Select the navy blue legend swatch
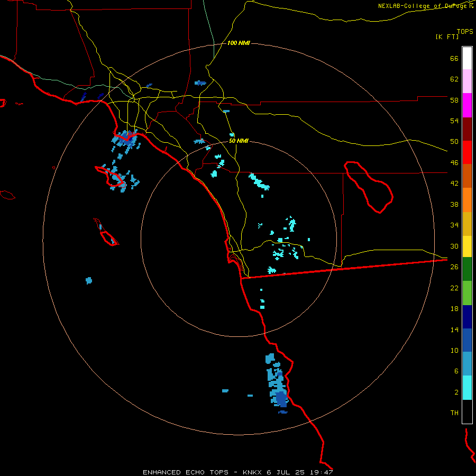 (467, 317)
